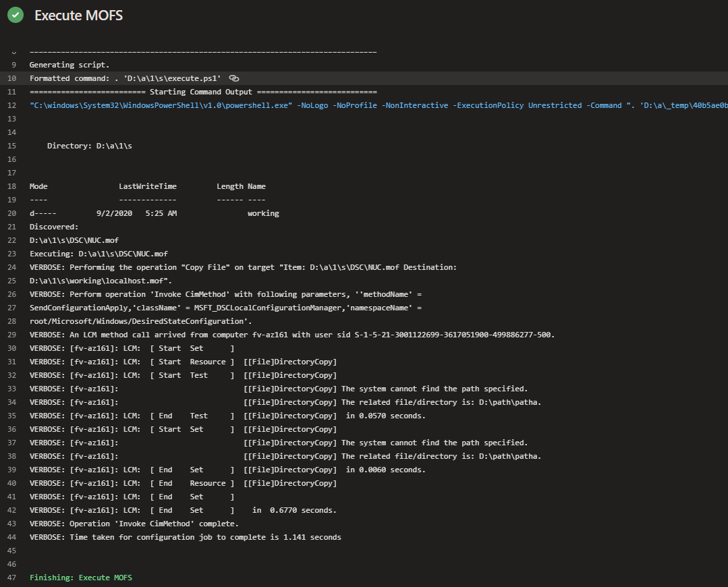The height and width of the screenshot is (587, 728).
Task: Select 'D:\a\1\s\DSC\NUC.mof' on line 22
Action: pos(74,240)
